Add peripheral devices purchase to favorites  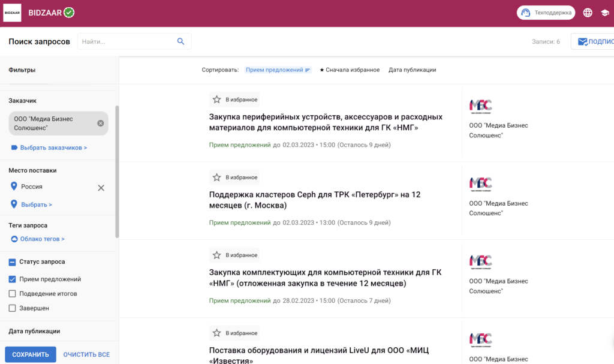(x=217, y=100)
